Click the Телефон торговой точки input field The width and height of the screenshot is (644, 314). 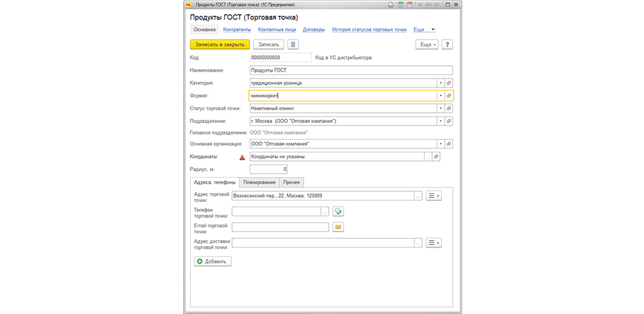click(276, 211)
